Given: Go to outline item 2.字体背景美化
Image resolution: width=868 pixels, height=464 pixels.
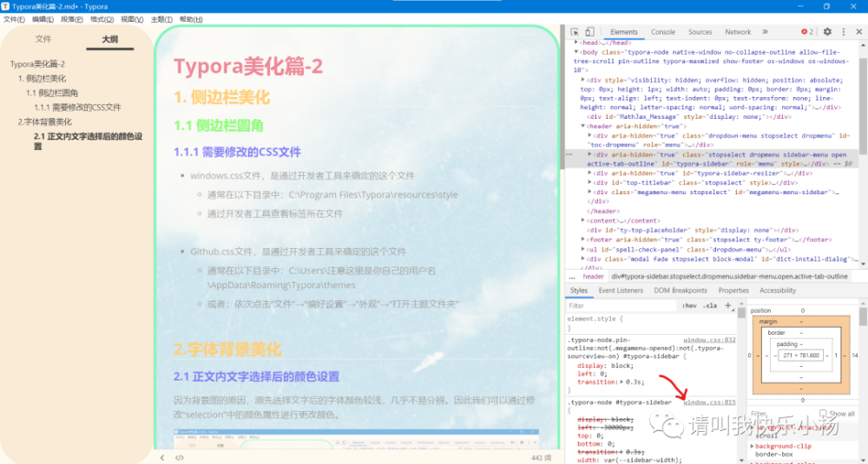Looking at the screenshot, I should [44, 121].
